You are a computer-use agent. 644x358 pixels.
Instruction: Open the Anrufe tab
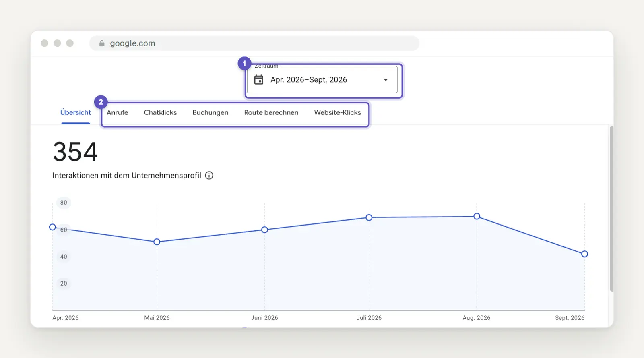(118, 112)
